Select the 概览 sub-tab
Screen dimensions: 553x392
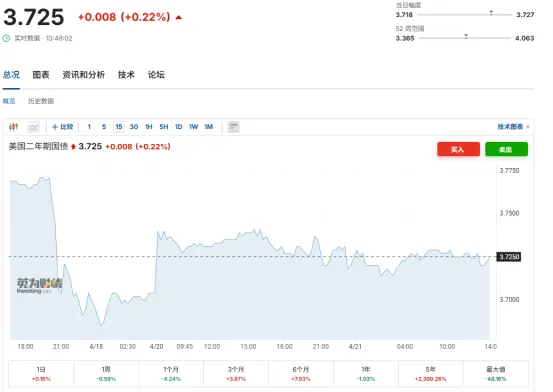(9, 101)
